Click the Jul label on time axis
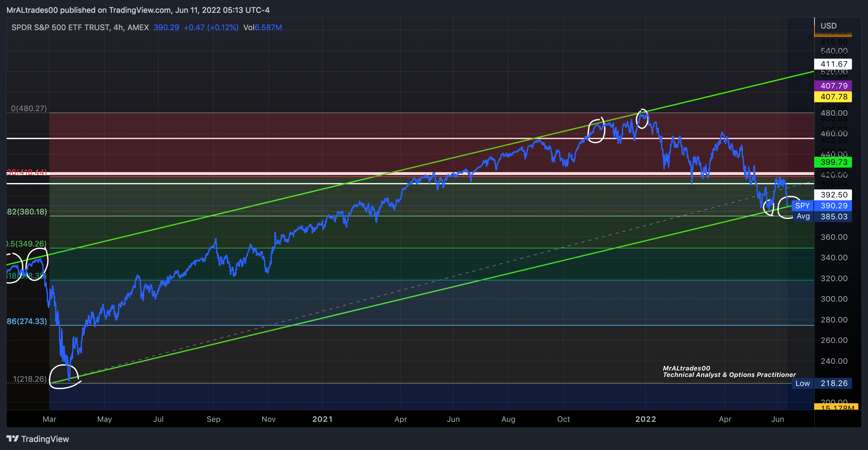The width and height of the screenshot is (868, 450). pos(158,419)
